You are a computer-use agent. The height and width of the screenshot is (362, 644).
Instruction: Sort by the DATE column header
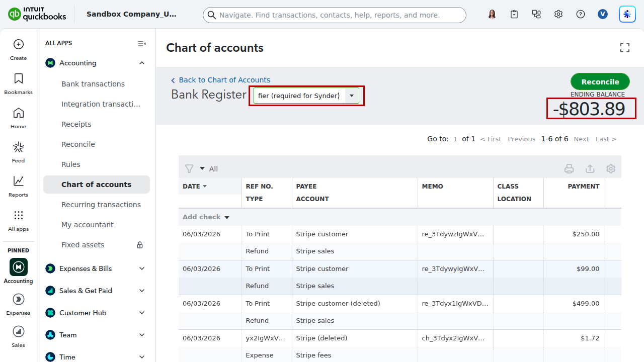[195, 186]
